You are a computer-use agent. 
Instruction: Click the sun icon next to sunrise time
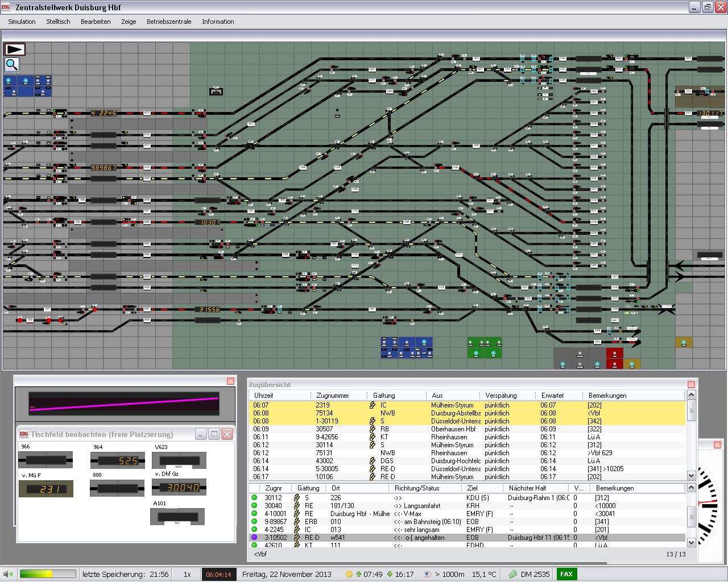point(349,574)
